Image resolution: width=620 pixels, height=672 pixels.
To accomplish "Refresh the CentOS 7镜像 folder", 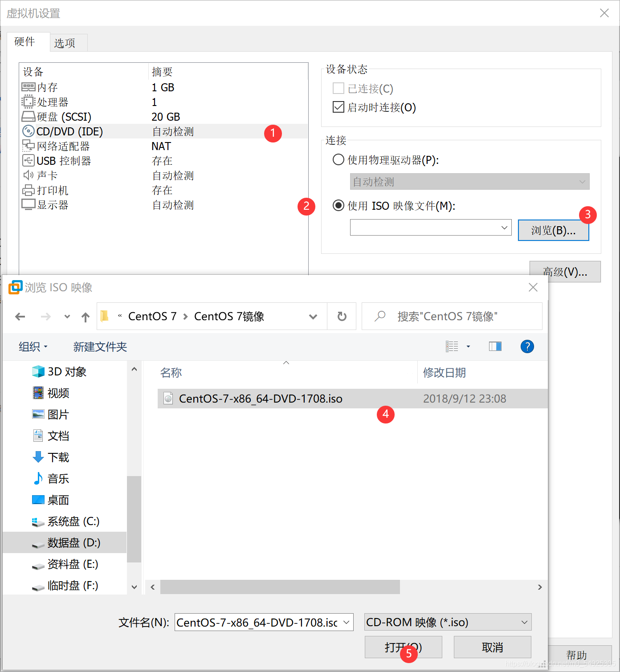I will (342, 317).
